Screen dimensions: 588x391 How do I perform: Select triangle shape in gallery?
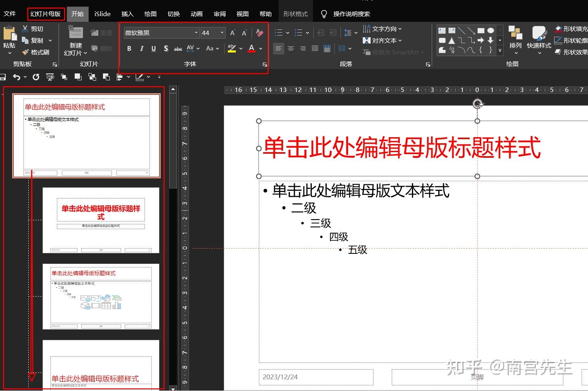tap(452, 40)
